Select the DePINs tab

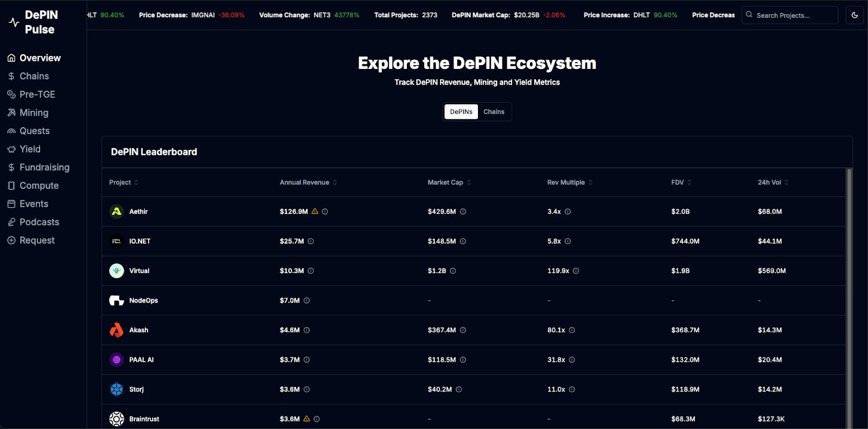[x=461, y=112]
